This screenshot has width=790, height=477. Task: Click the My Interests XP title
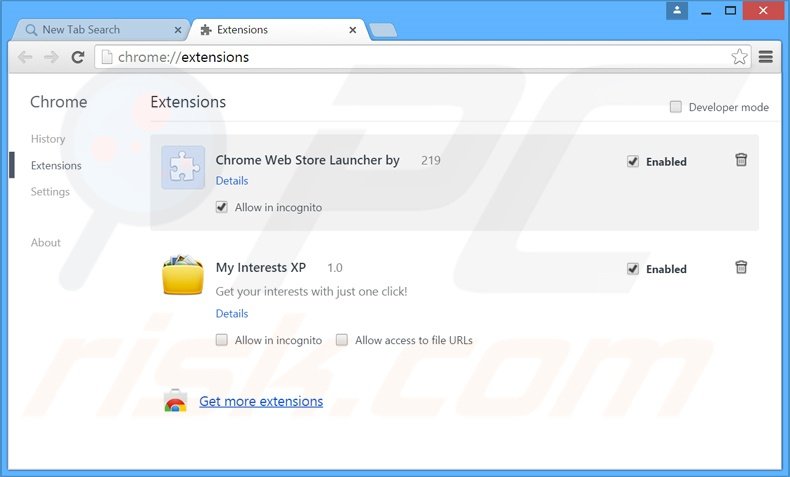click(x=260, y=267)
